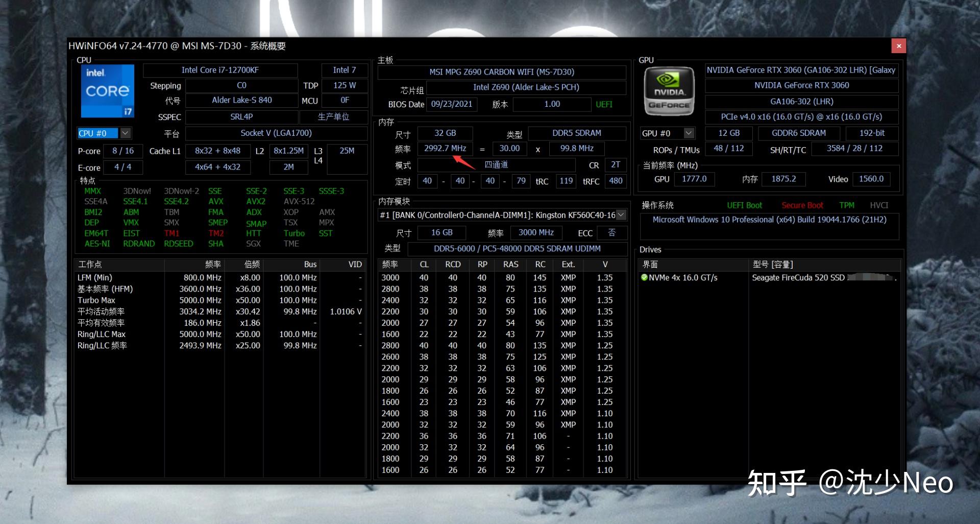
Task: Select the 2400 row with 1.35 voltage
Action: [x=502, y=300]
